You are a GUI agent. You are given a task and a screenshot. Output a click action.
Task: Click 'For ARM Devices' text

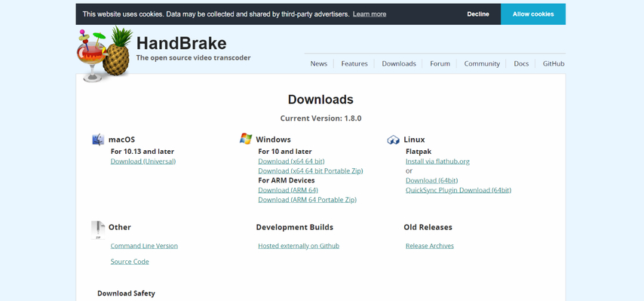(x=287, y=180)
